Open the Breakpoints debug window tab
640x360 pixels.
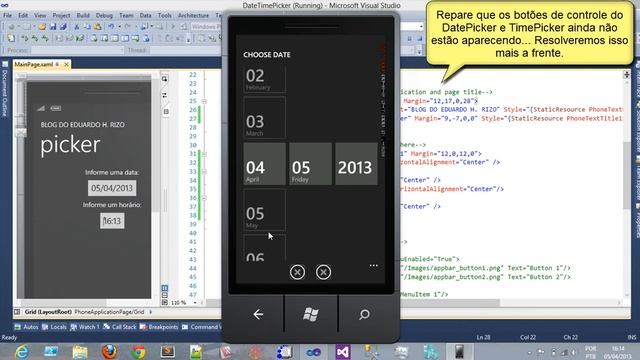tap(160, 327)
